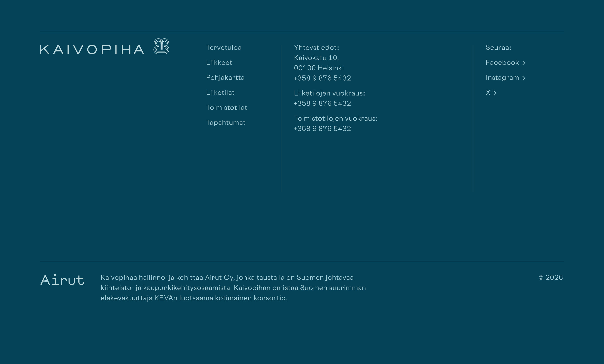This screenshot has width=604, height=364.
Task: Open the Pohjakartta floor map link
Action: click(x=225, y=78)
